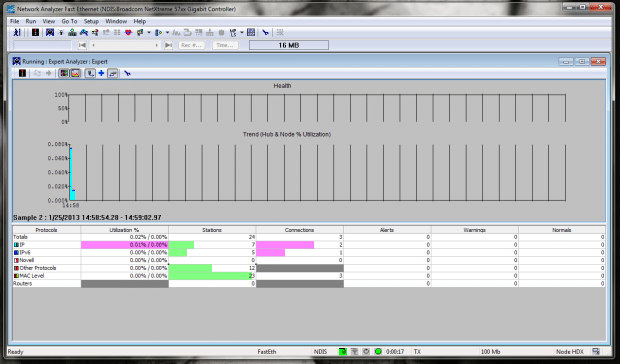Click the Rec #... button
The image size is (620, 364).
pyautogui.click(x=191, y=45)
